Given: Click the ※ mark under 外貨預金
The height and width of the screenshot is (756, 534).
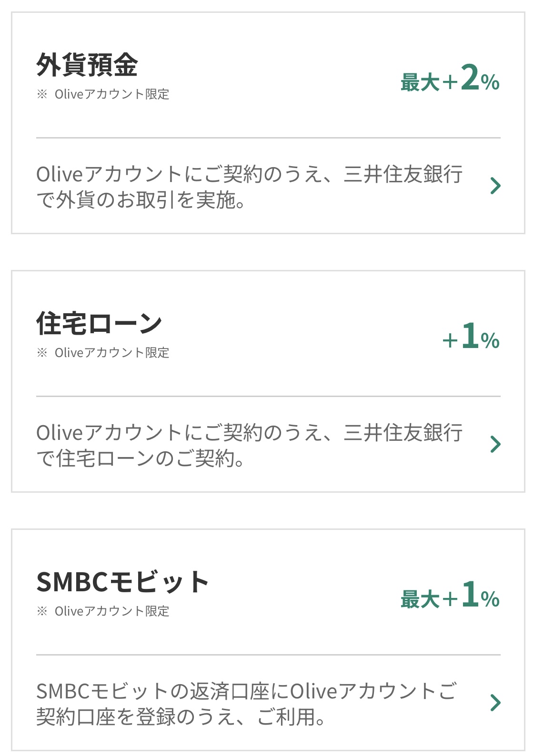Looking at the screenshot, I should point(42,94).
